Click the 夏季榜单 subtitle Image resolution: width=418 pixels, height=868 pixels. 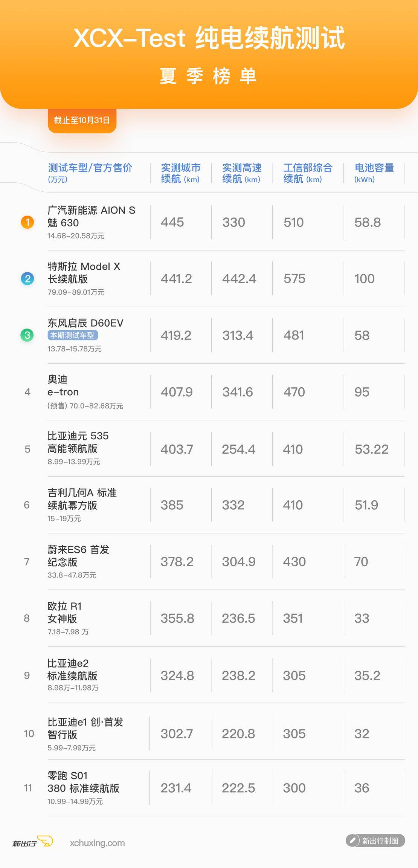point(208,76)
